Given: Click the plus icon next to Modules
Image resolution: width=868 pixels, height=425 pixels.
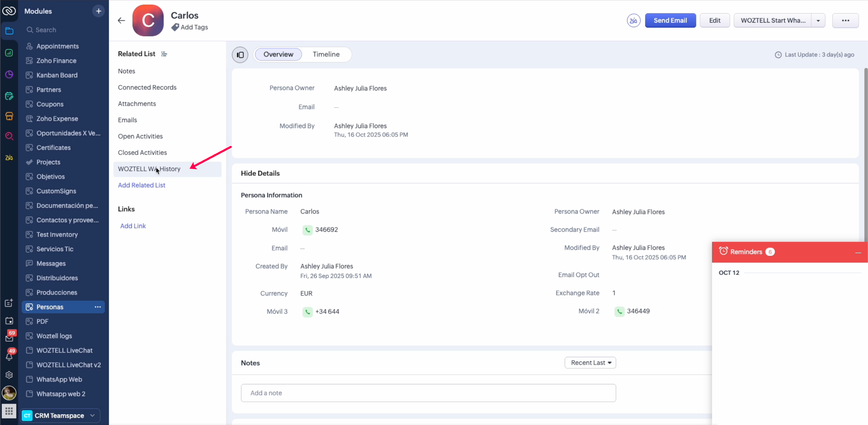Looking at the screenshot, I should click(x=98, y=11).
